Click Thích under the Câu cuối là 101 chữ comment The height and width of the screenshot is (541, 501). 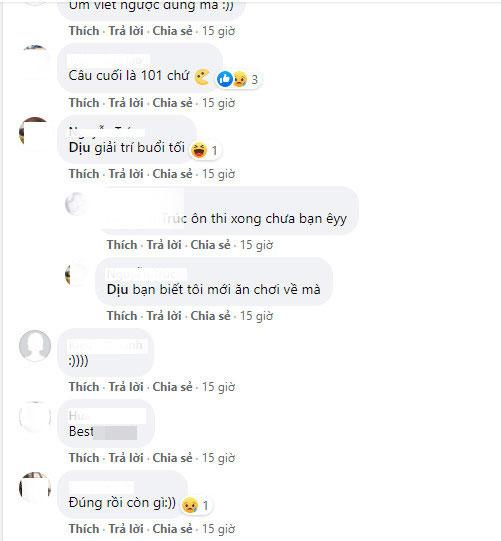[84, 102]
